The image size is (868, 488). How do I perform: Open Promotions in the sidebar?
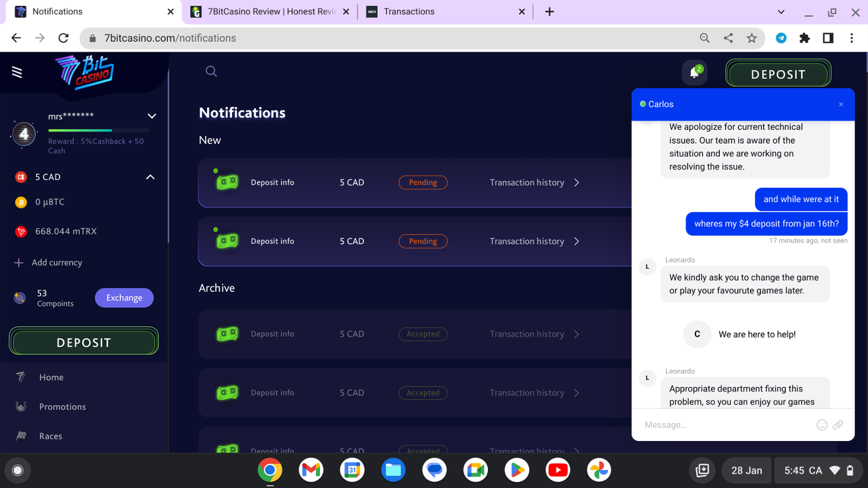62,407
